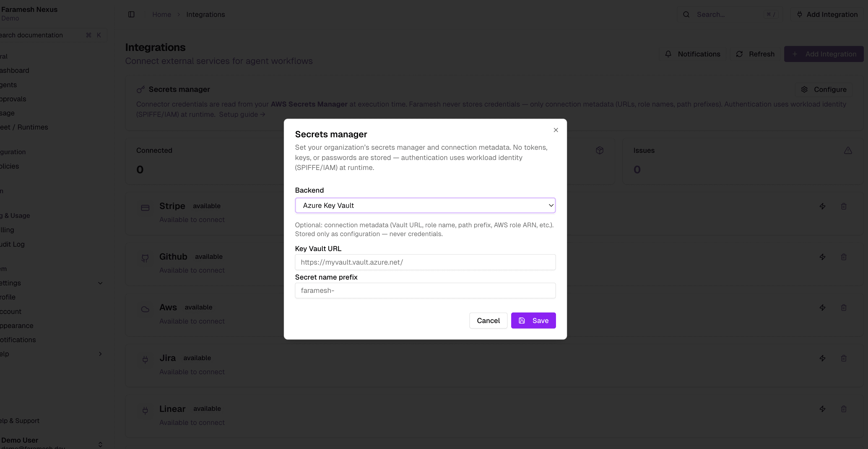The width and height of the screenshot is (868, 449).
Task: Click the lightning icon for Jira
Action: coord(823,358)
